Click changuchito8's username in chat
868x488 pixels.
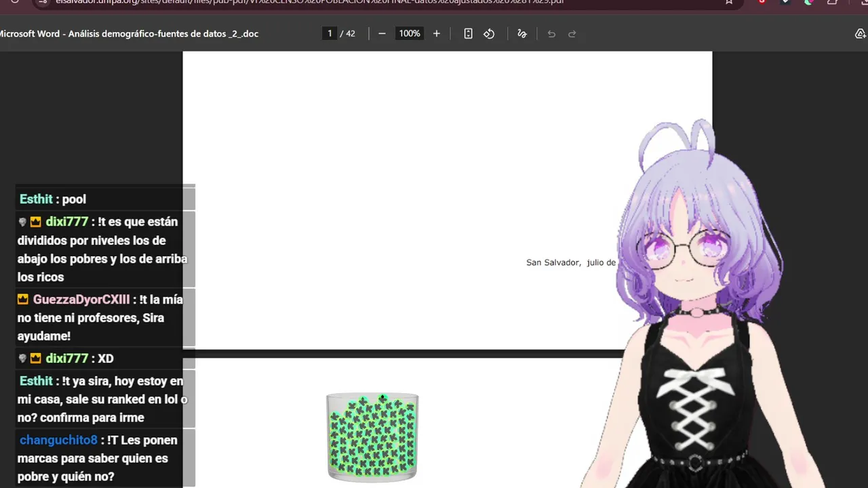pos(58,441)
